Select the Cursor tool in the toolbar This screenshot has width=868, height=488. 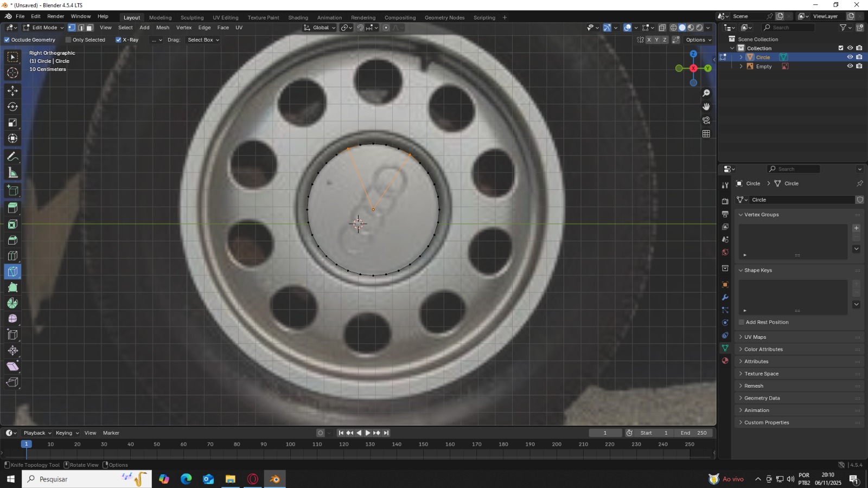12,73
